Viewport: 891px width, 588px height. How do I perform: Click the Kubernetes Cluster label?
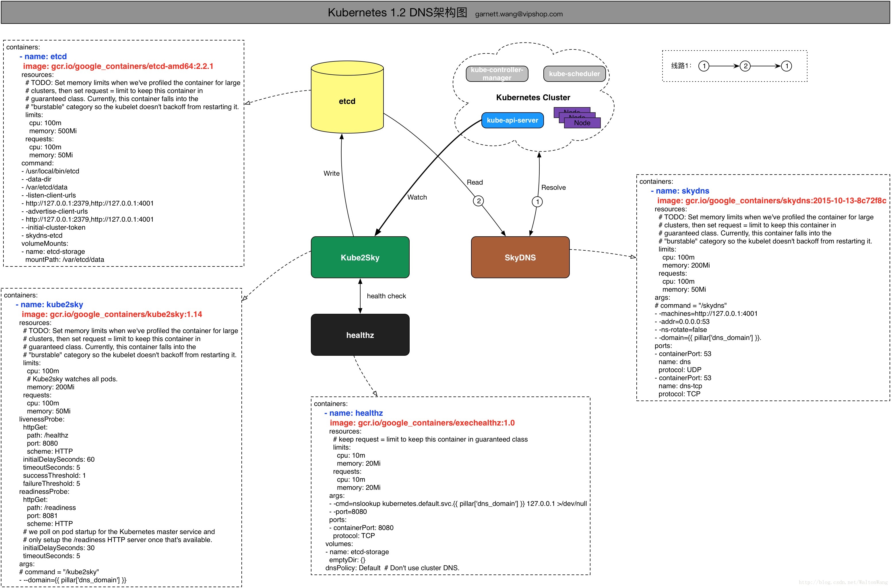click(x=533, y=98)
